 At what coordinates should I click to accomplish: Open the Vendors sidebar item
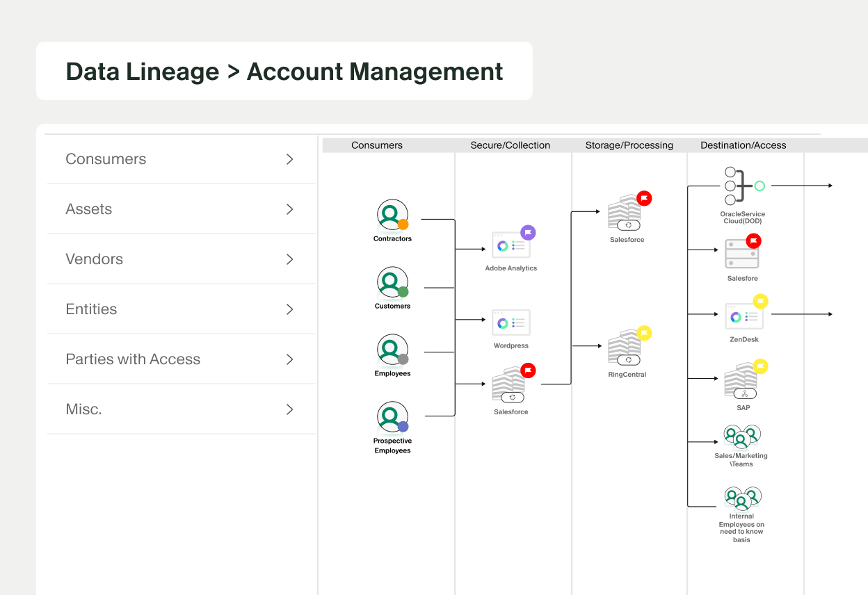click(x=182, y=259)
